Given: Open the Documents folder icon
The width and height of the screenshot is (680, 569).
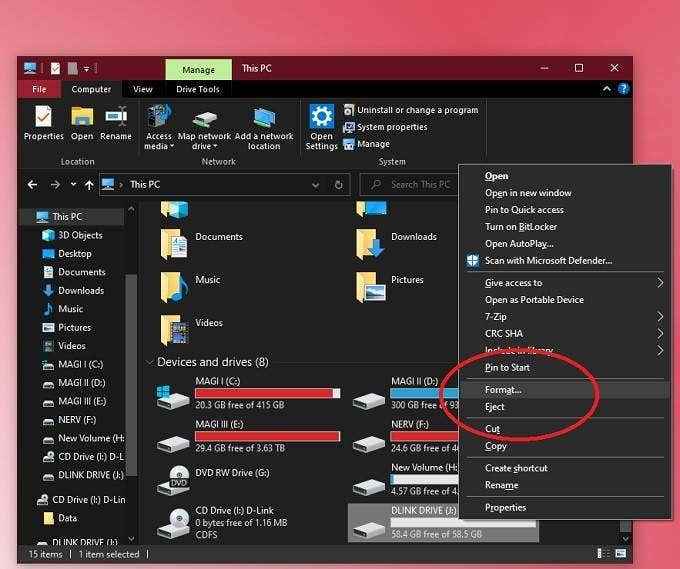Looking at the screenshot, I should [x=174, y=244].
